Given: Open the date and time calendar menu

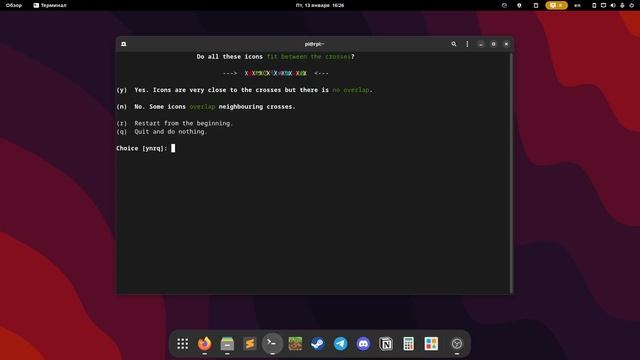Looking at the screenshot, I should 320,5.
